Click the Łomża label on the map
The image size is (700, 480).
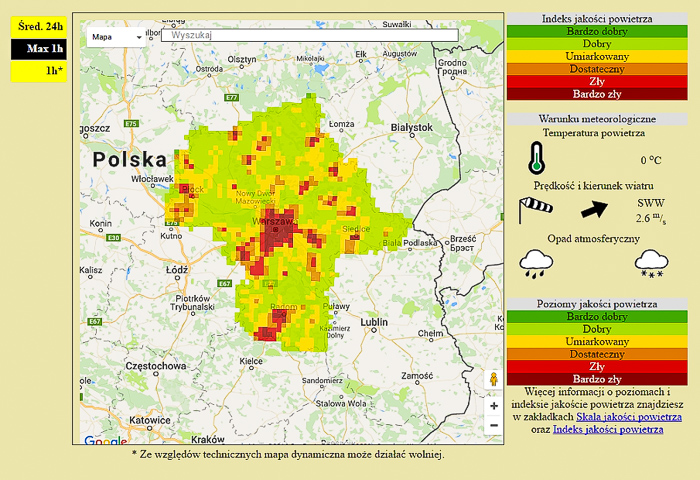[x=342, y=124]
